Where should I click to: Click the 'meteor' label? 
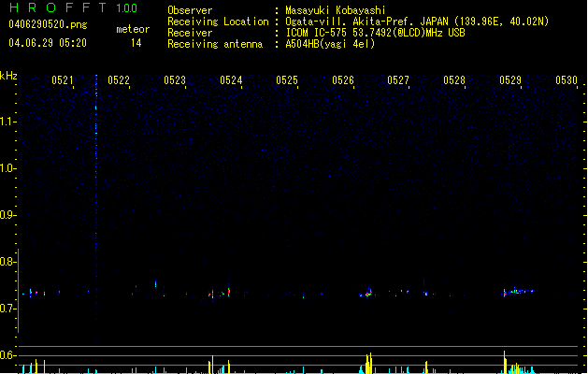[x=133, y=29]
